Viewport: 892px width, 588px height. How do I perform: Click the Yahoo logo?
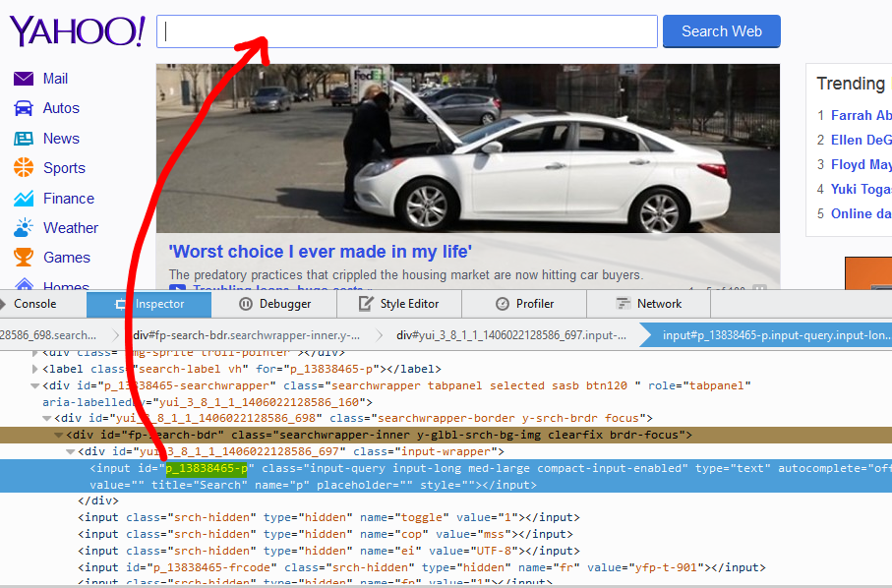(78, 31)
